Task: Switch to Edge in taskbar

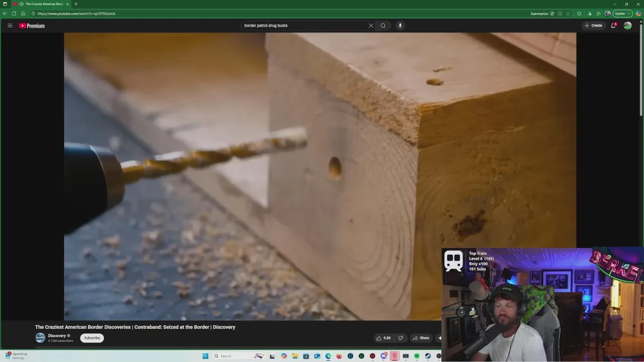Action: pyautogui.click(x=328, y=356)
